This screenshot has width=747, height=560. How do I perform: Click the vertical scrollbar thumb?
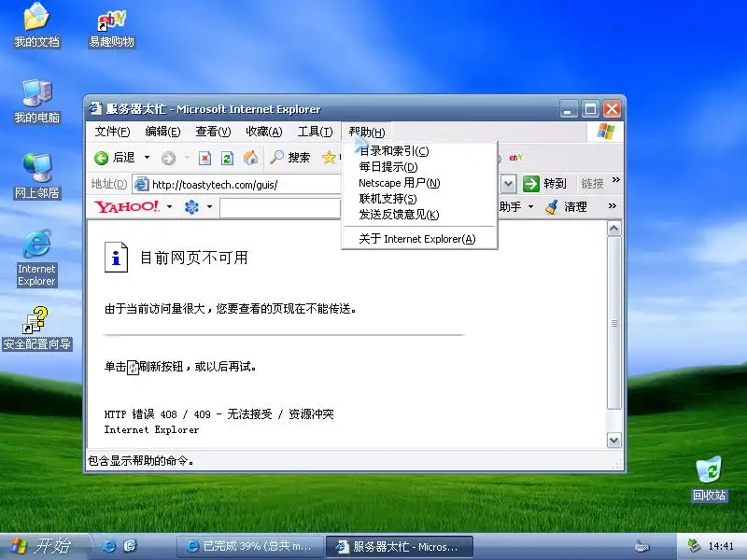click(x=614, y=323)
